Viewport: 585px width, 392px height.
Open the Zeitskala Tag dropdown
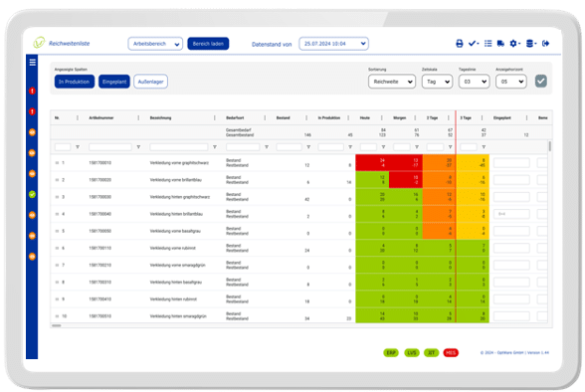click(438, 82)
